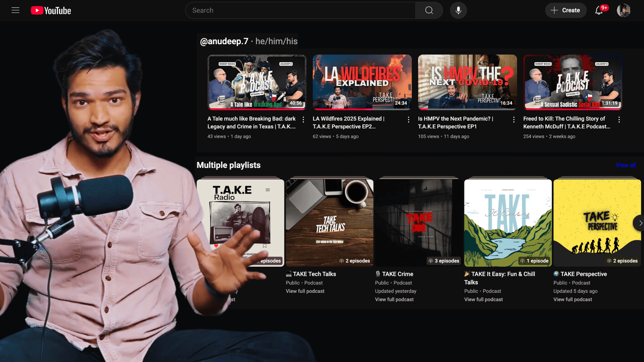Click progress bar on Breaking Bad tale thumbnail
This screenshot has width=644, height=362.
257,109
